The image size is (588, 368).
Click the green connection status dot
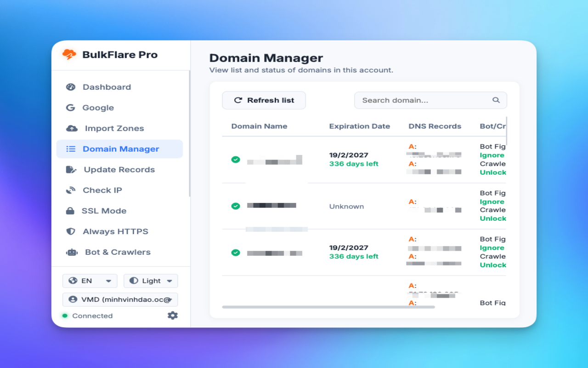[65, 316]
